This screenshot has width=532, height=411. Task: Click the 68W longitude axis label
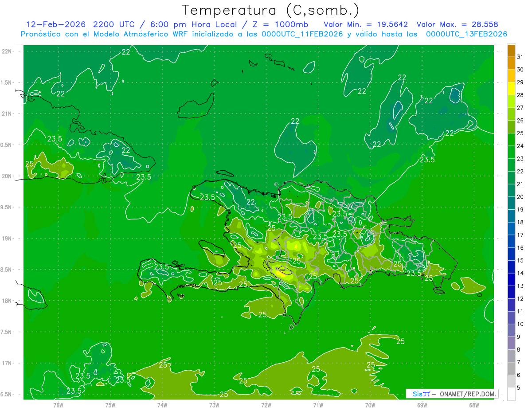tap(474, 405)
